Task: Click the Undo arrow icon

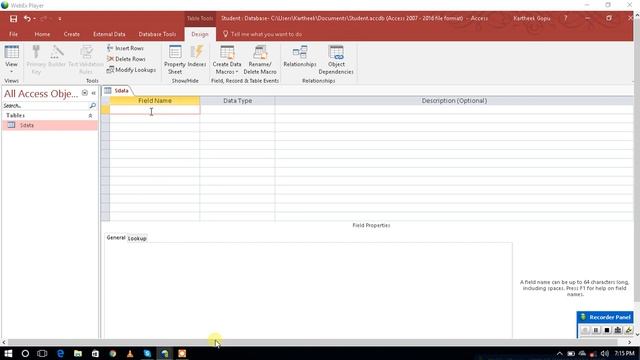Action: (x=27, y=18)
